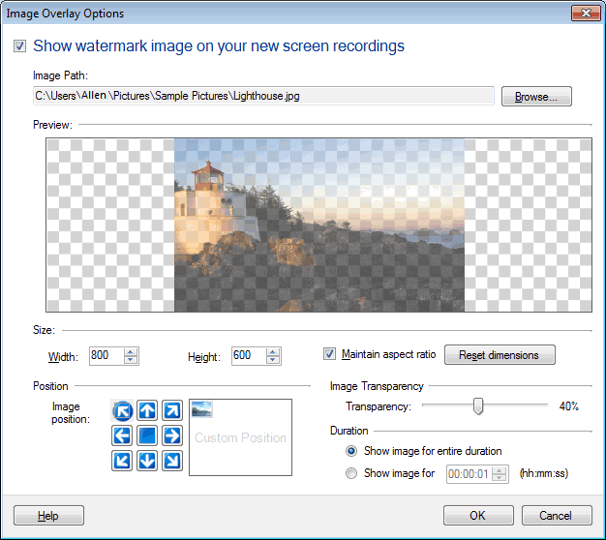Image resolution: width=606 pixels, height=540 pixels.
Task: Select bottom-left image position arrow
Action: tap(122, 460)
